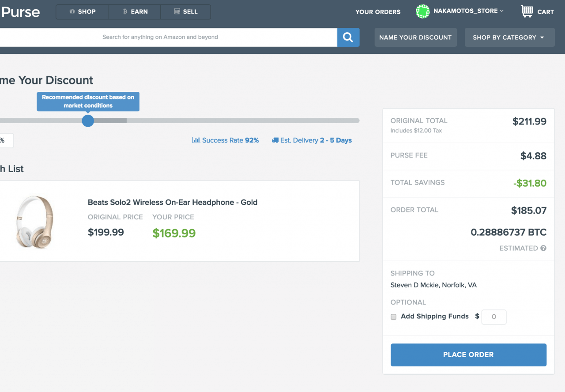The image size is (565, 392).
Task: Click the Purse logo
Action: tap(20, 12)
